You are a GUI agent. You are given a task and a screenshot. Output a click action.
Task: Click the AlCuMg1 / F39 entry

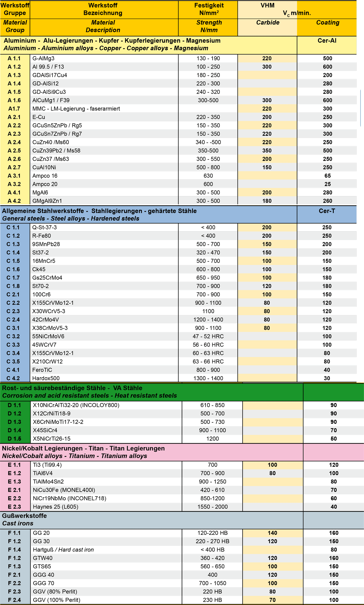tap(51, 100)
